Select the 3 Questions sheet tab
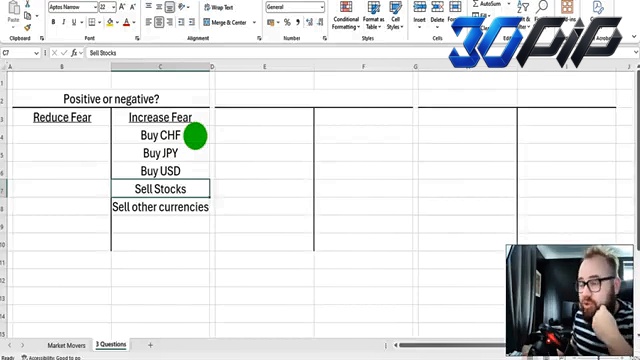 tap(111, 344)
